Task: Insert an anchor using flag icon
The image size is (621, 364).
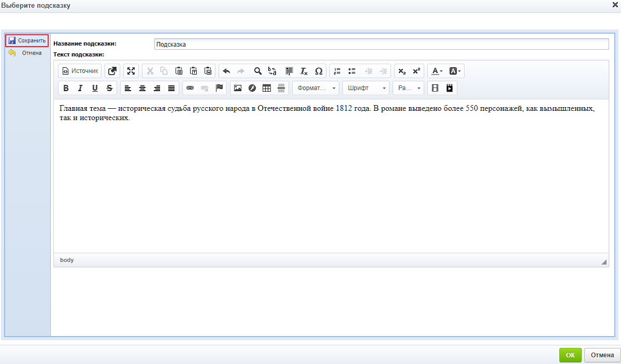Action: pyautogui.click(x=219, y=88)
